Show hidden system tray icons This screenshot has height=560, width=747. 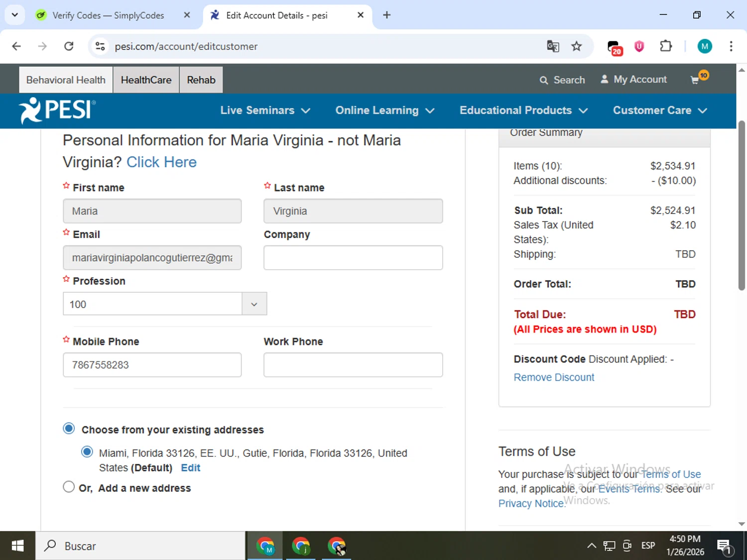[591, 546]
